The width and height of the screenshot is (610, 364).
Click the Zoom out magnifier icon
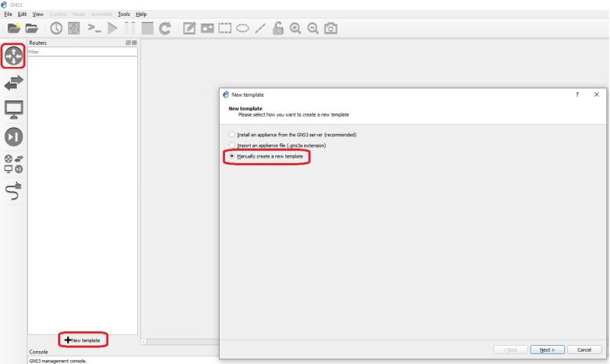pos(313,28)
